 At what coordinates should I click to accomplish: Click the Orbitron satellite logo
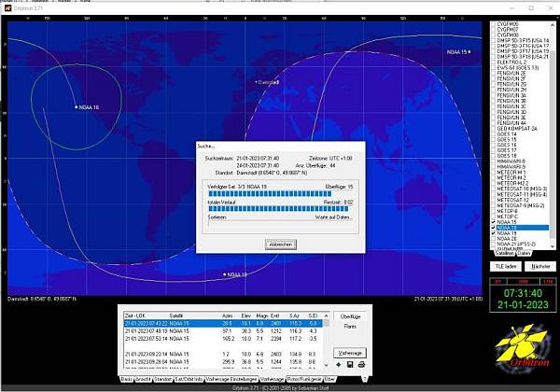(x=522, y=348)
